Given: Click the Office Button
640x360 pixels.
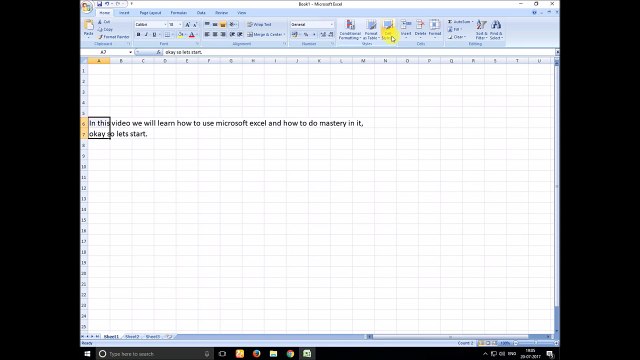Looking at the screenshot, I should click(87, 8).
